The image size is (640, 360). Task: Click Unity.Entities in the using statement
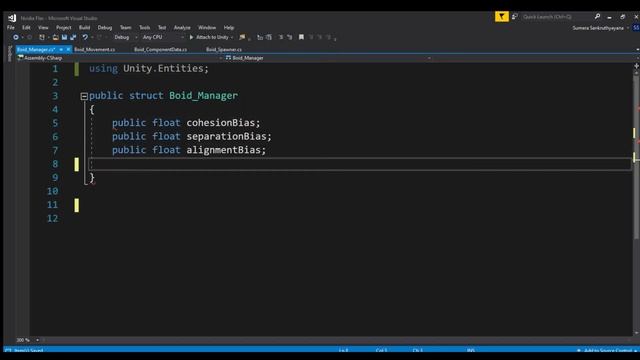click(x=164, y=68)
